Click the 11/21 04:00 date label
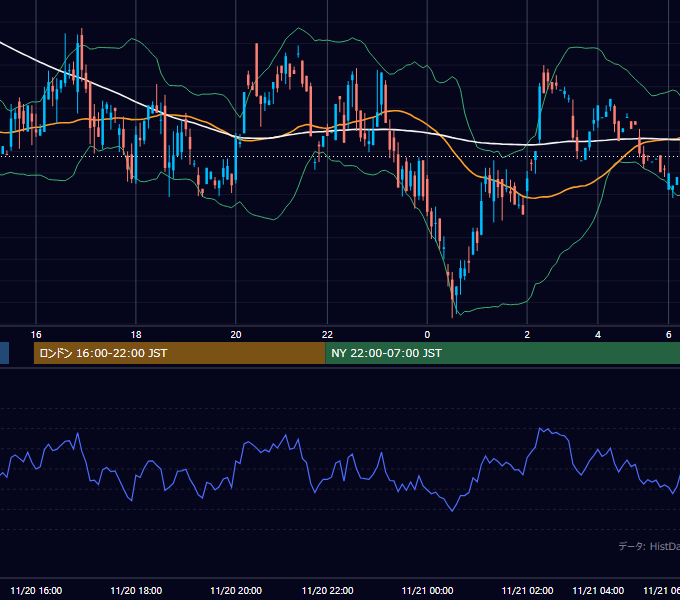 click(x=598, y=590)
